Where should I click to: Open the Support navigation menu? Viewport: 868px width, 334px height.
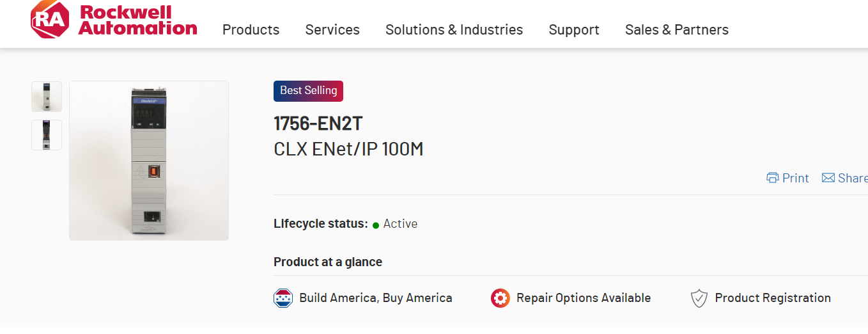coord(574,30)
